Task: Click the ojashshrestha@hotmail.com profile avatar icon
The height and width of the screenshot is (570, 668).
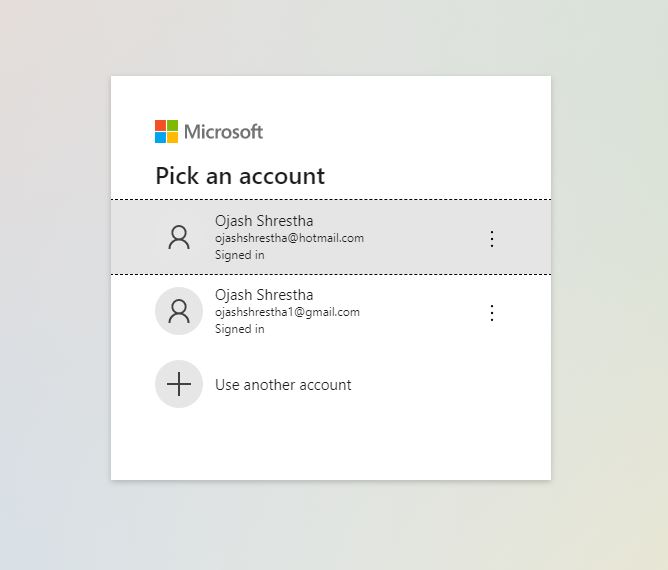Action: (179, 237)
